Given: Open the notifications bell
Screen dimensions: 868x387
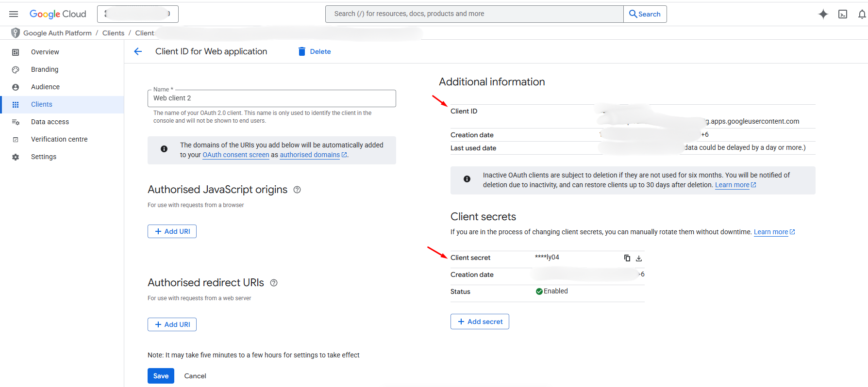Looking at the screenshot, I should 862,14.
